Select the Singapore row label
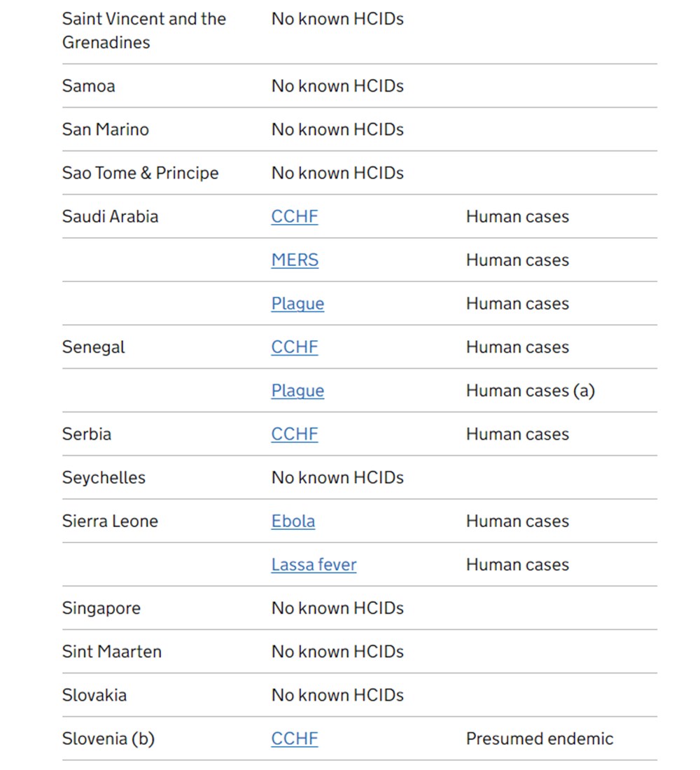 pyautogui.click(x=101, y=608)
